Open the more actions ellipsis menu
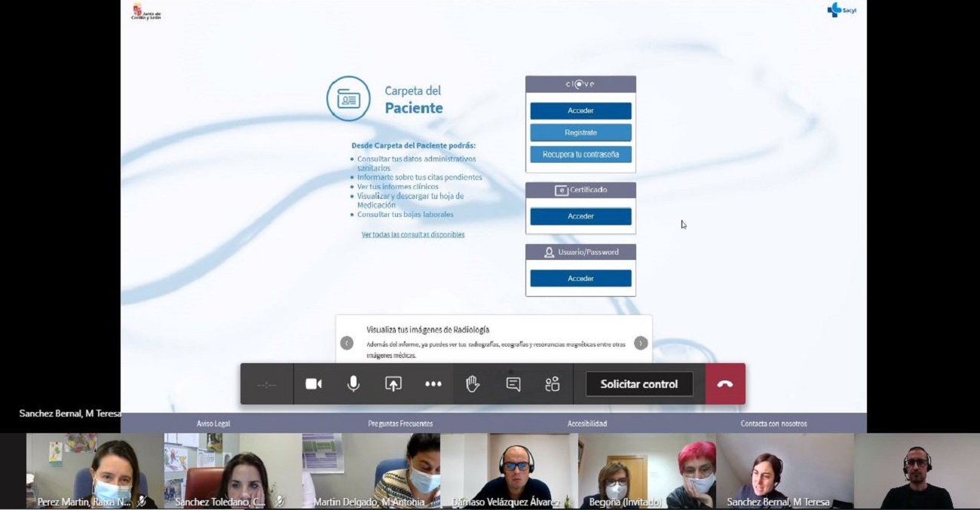 point(433,384)
